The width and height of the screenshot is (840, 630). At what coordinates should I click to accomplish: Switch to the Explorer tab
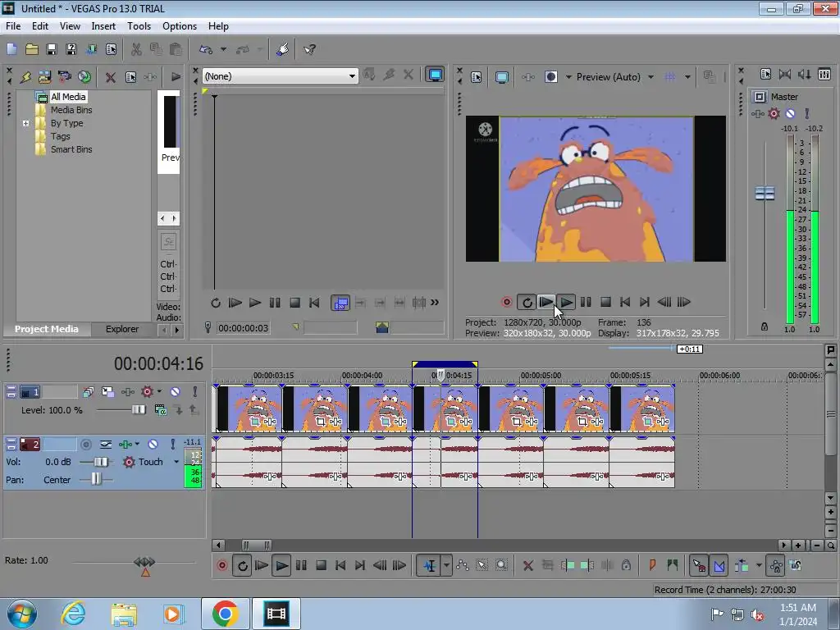[121, 329]
